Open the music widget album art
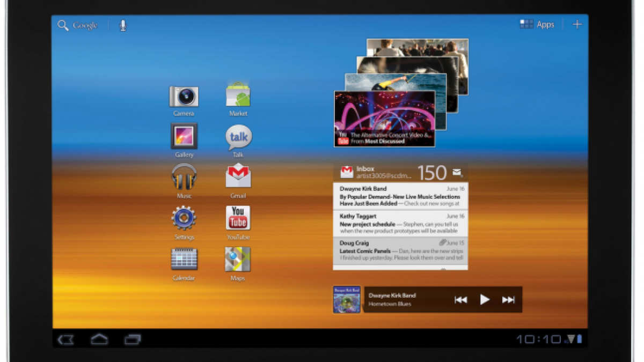The height and width of the screenshot is (362, 644). [x=347, y=299]
